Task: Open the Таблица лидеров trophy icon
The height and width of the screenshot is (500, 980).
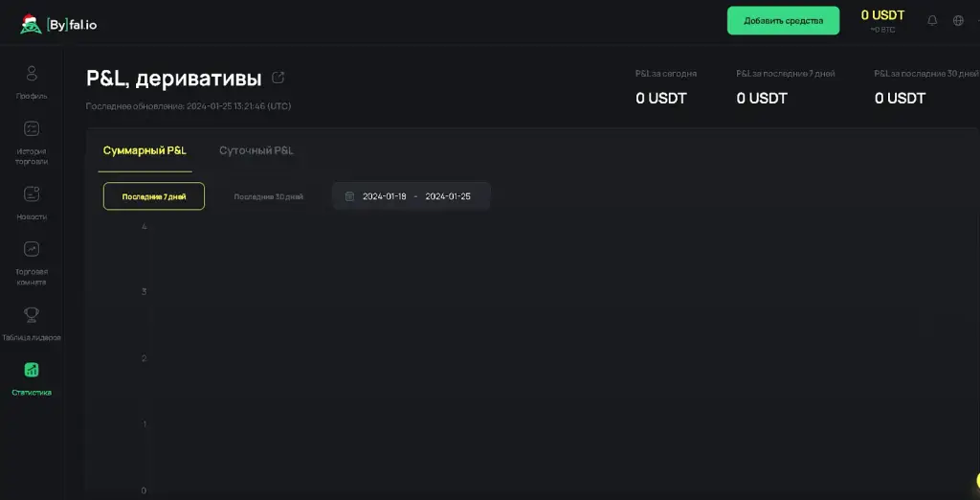Action: pos(32,314)
